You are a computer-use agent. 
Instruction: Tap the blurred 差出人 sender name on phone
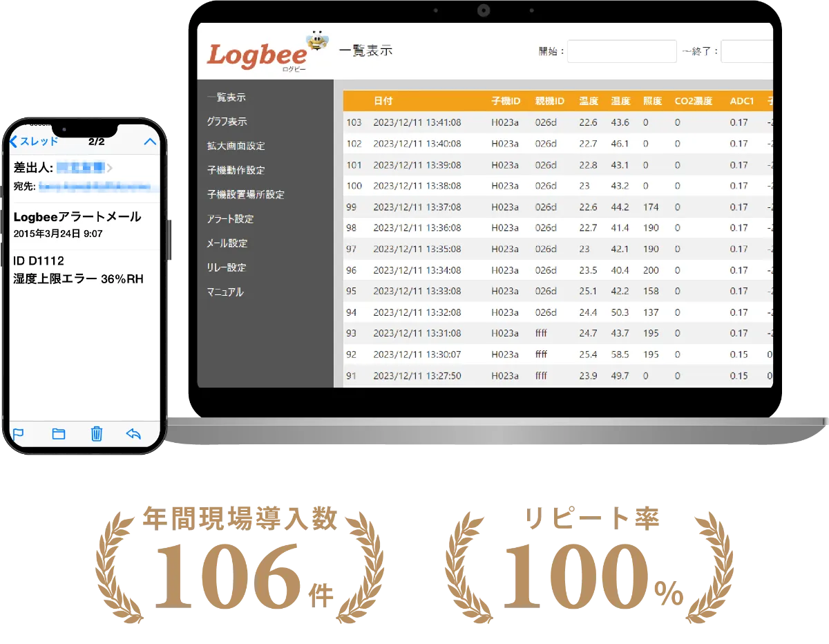[x=81, y=167]
